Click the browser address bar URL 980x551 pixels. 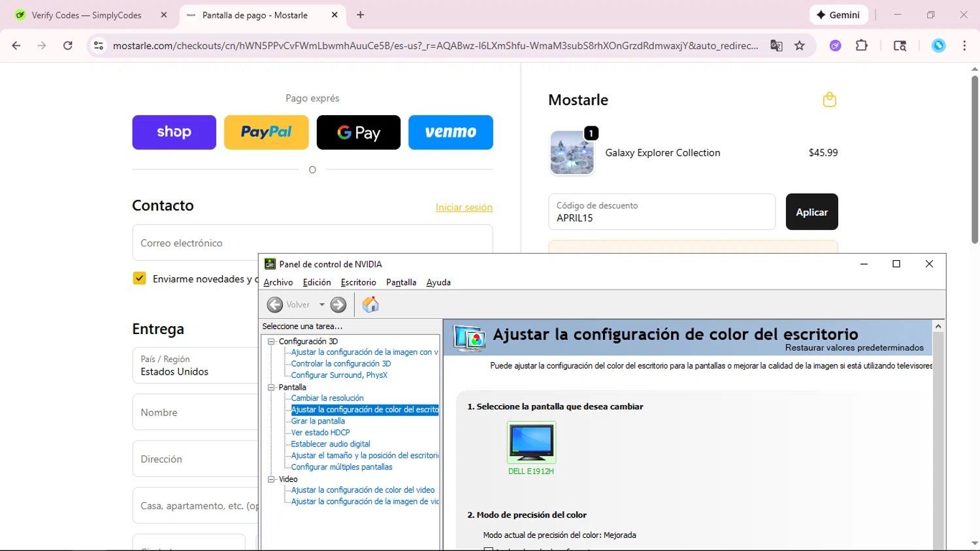click(435, 46)
